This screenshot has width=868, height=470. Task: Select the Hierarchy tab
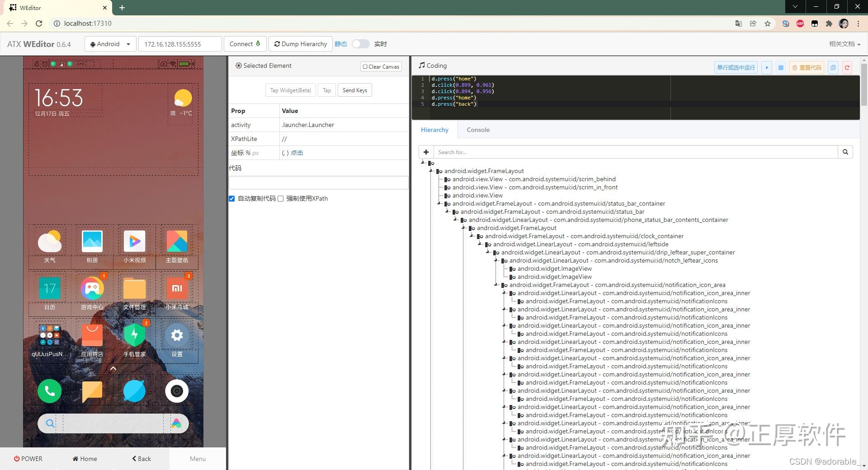(x=434, y=130)
